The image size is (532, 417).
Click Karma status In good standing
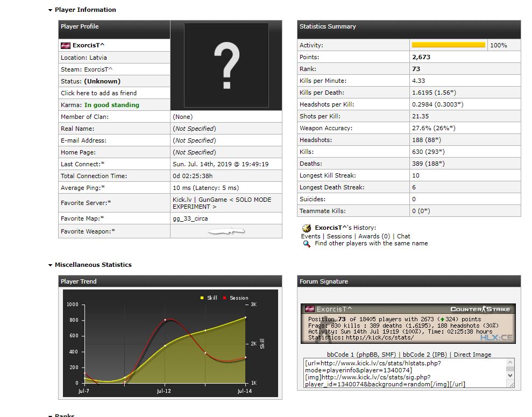112,105
